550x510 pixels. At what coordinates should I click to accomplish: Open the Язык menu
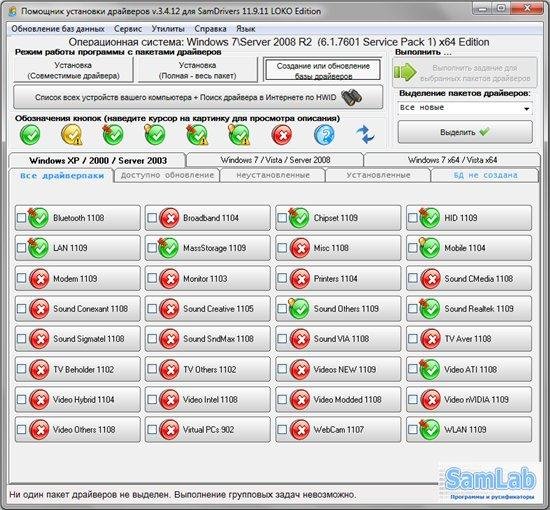[245, 29]
